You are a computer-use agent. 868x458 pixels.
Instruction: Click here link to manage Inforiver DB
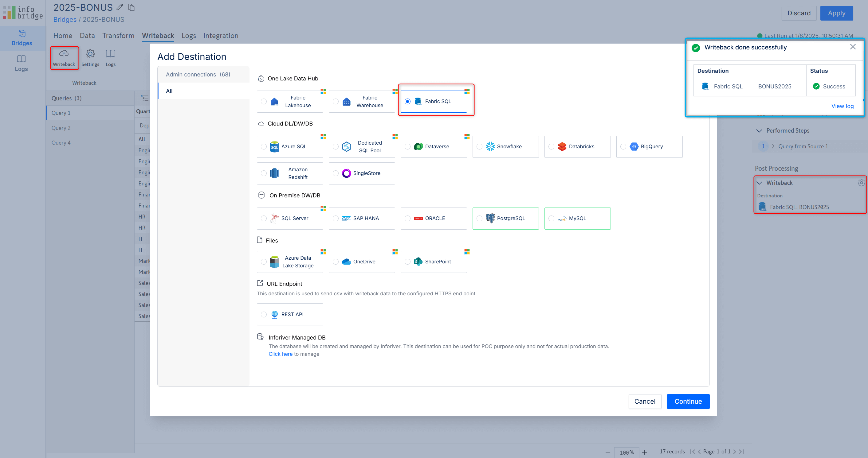[x=280, y=354]
